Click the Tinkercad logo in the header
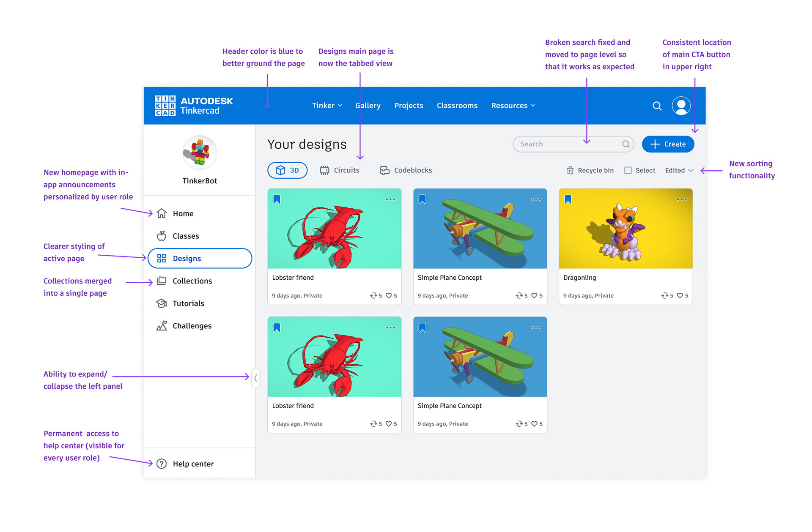The image size is (812, 532). [194, 106]
